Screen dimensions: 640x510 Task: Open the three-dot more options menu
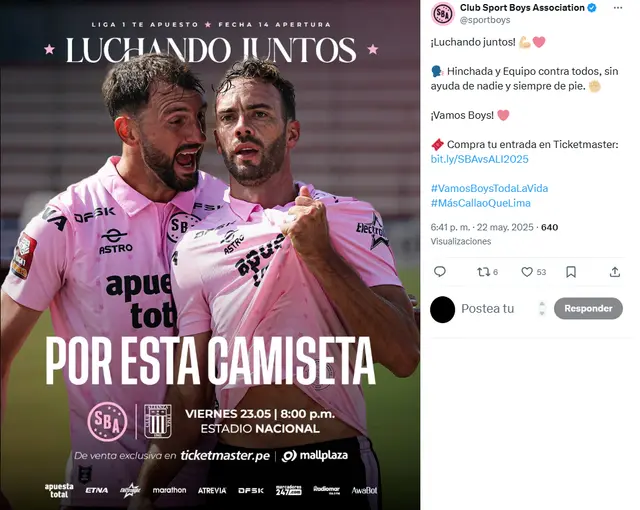click(618, 8)
